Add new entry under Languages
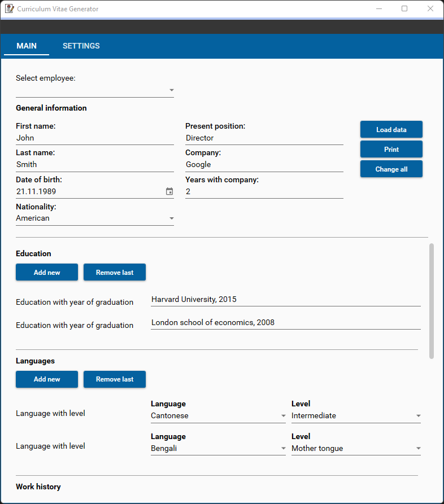Viewport: 444px width, 504px height. (x=47, y=379)
